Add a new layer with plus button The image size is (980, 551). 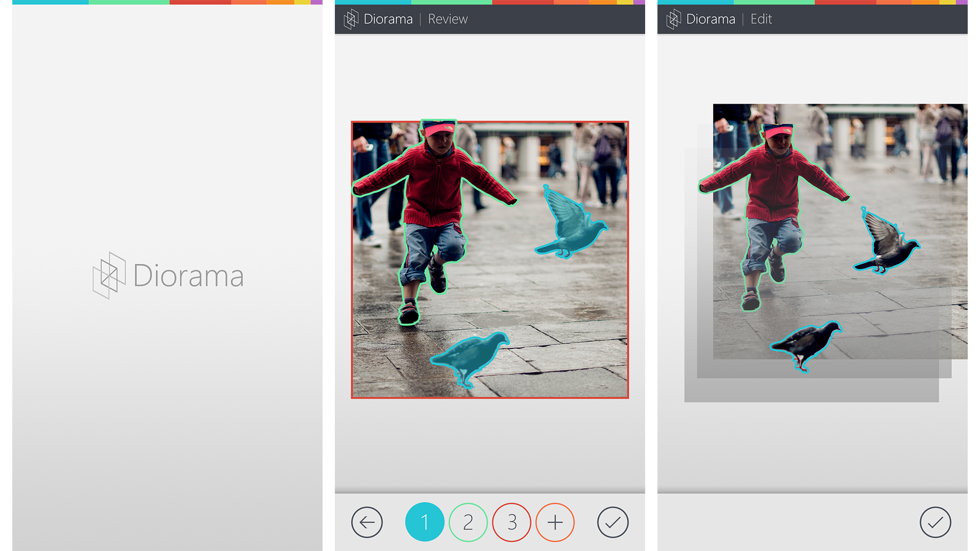point(555,522)
